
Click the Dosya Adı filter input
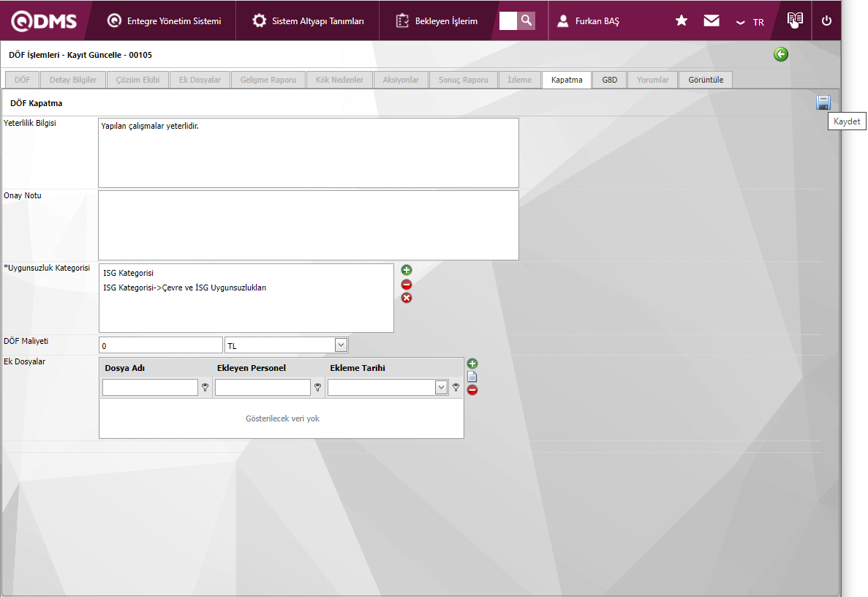click(x=150, y=387)
